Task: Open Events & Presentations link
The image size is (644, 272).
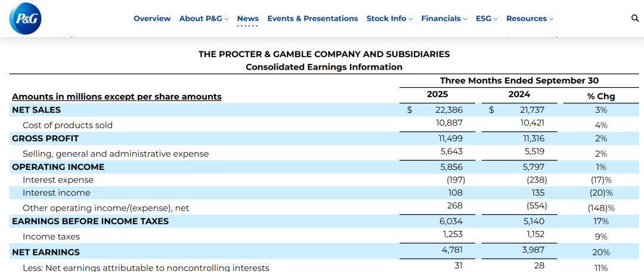Action: (x=312, y=18)
